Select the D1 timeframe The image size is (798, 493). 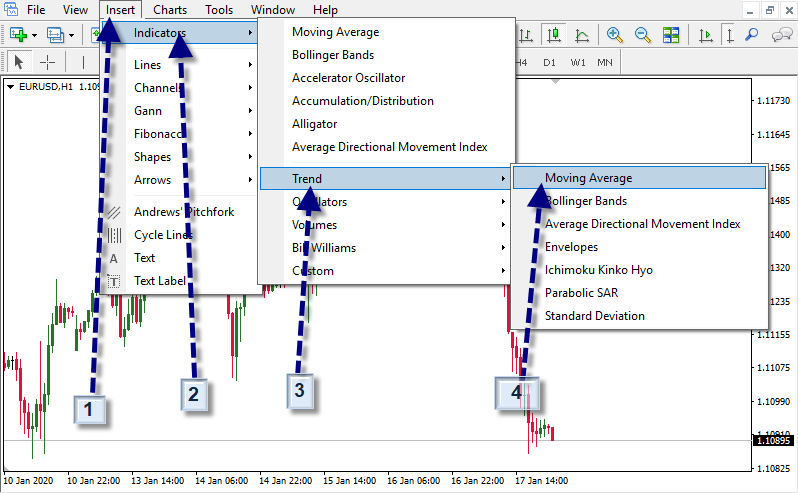point(549,63)
